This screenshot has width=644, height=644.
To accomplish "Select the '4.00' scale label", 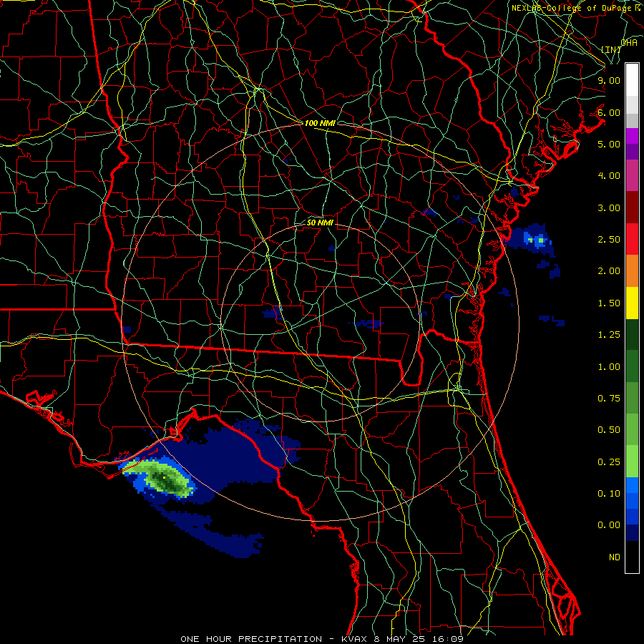I will [609, 176].
